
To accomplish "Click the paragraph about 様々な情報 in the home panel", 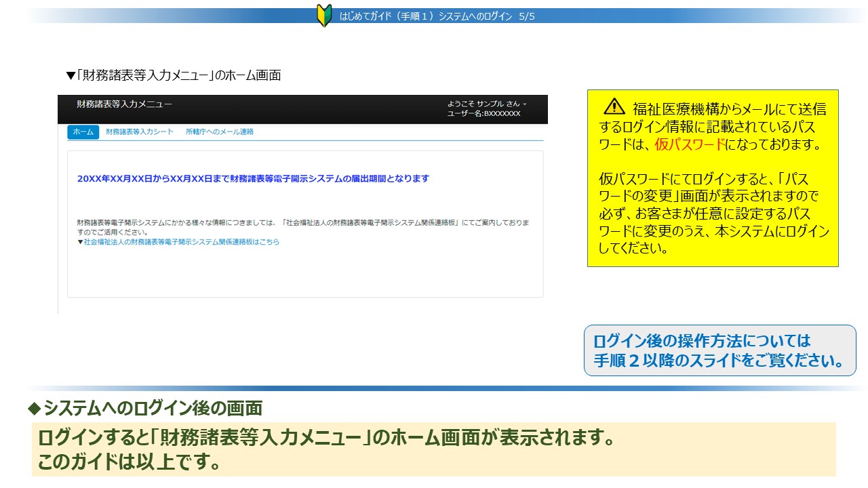I will coord(302,227).
